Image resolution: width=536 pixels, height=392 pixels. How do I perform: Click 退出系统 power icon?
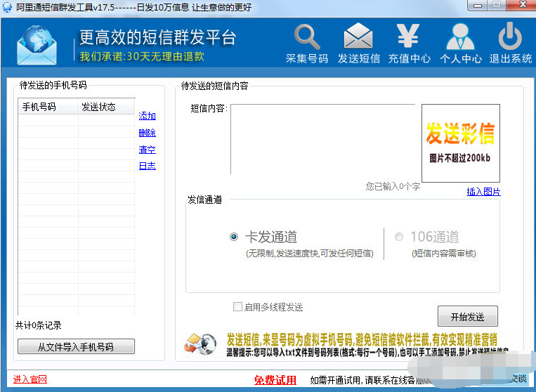511,37
